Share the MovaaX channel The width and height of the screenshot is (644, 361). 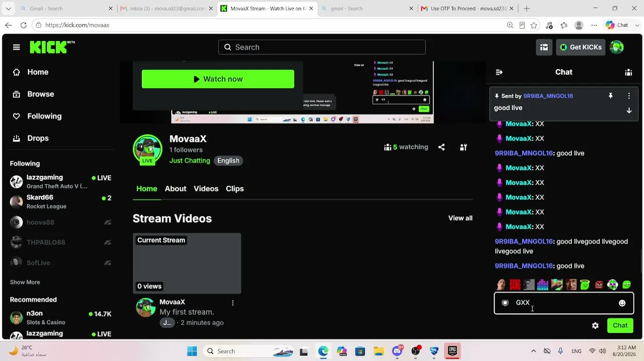click(x=441, y=147)
